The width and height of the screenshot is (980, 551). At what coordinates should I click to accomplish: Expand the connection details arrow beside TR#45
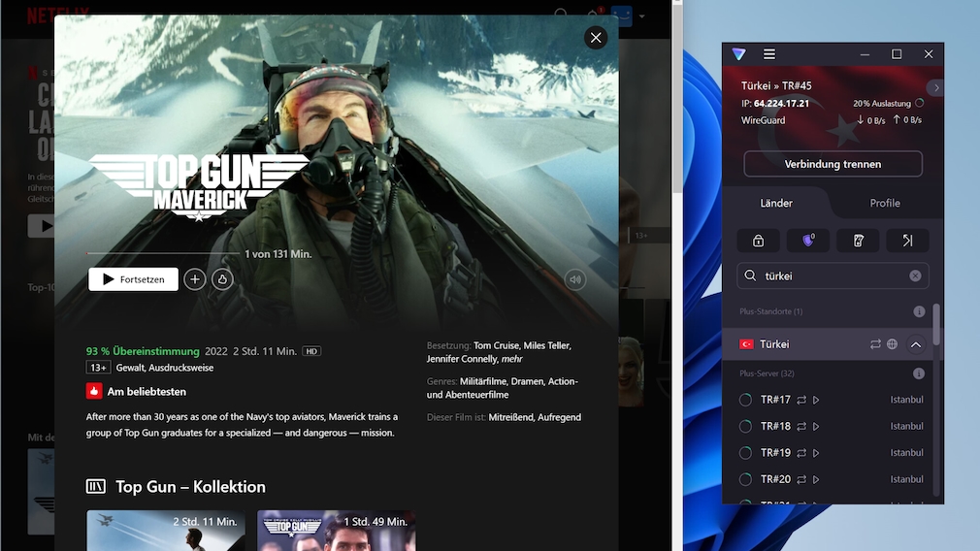(935, 87)
